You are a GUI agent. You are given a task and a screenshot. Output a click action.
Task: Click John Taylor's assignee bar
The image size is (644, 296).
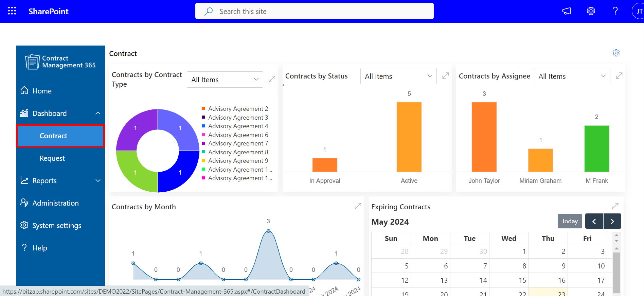pyautogui.click(x=484, y=137)
